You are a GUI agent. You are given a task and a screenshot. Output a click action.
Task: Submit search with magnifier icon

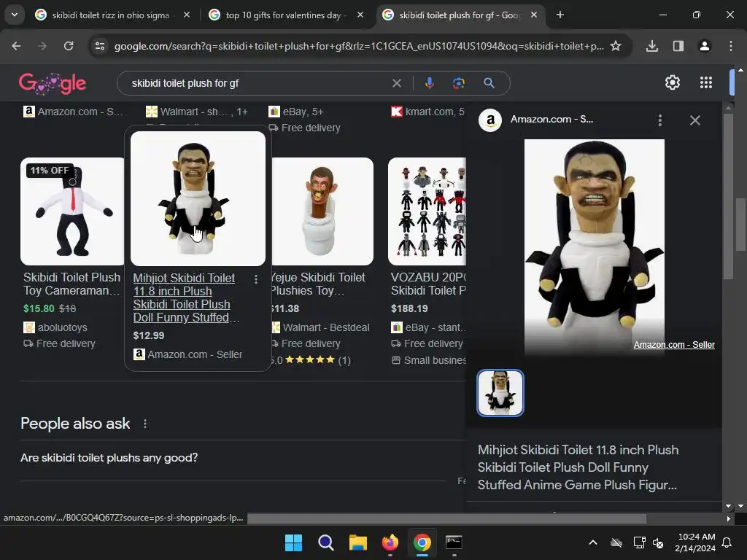coord(489,83)
